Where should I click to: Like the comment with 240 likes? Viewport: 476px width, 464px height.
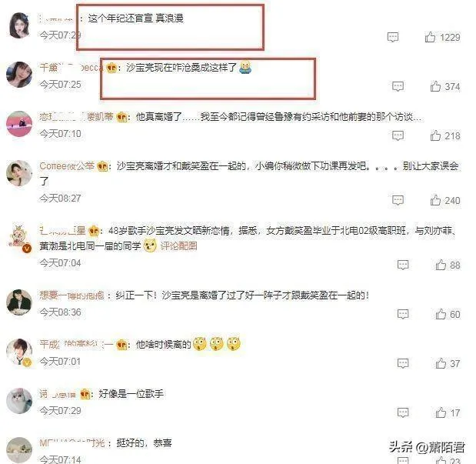(x=435, y=200)
